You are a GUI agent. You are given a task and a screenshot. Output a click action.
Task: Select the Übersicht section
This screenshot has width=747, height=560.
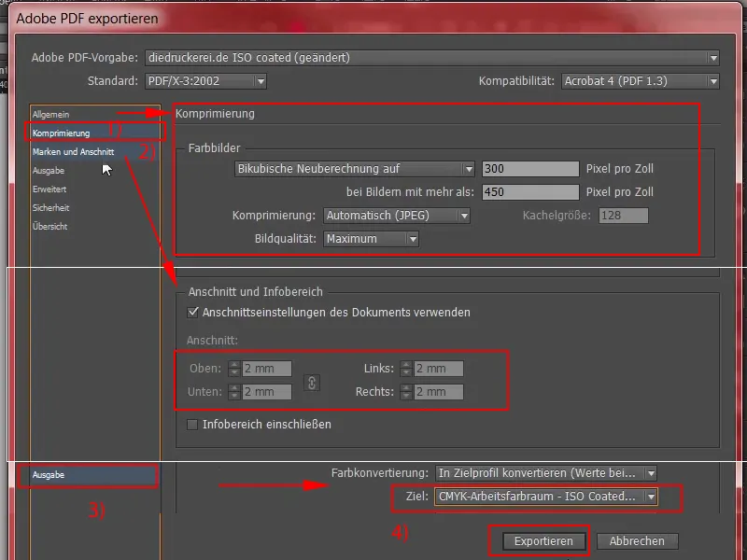[x=50, y=226]
